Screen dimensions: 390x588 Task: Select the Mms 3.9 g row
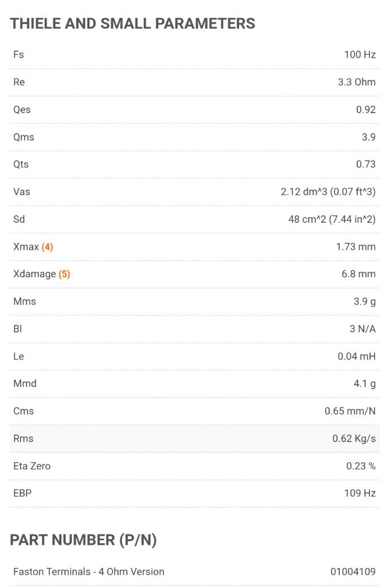tap(194, 301)
